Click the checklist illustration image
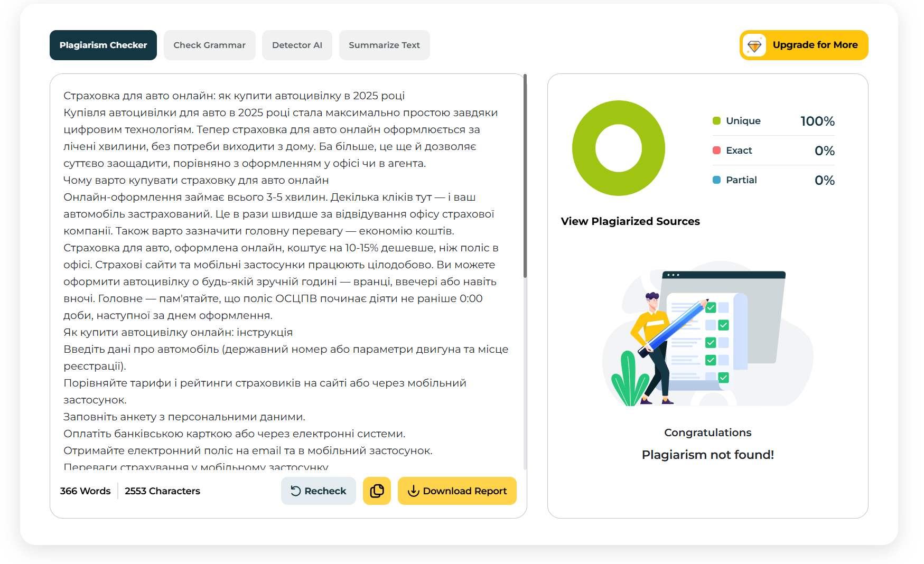Image resolution: width=924 pixels, height=564 pixels. point(707,333)
